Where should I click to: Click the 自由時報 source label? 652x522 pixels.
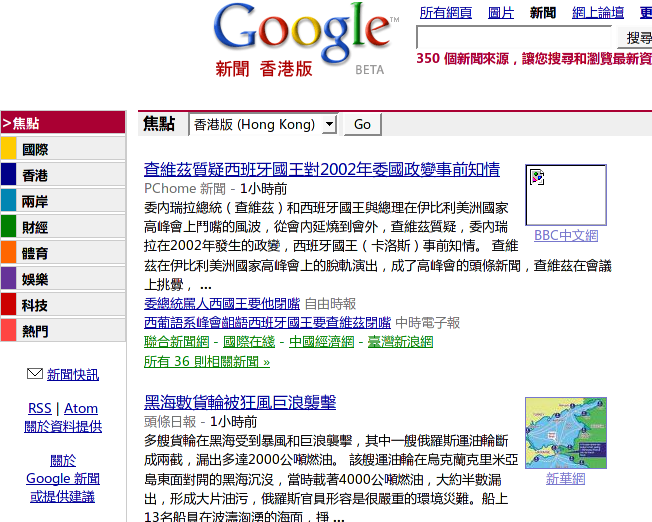pos(330,304)
